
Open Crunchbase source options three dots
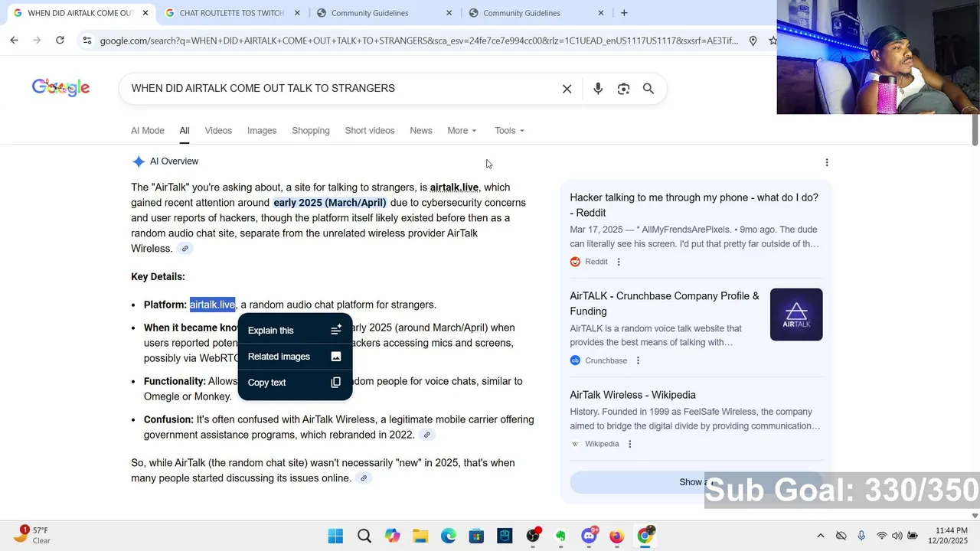pos(638,360)
